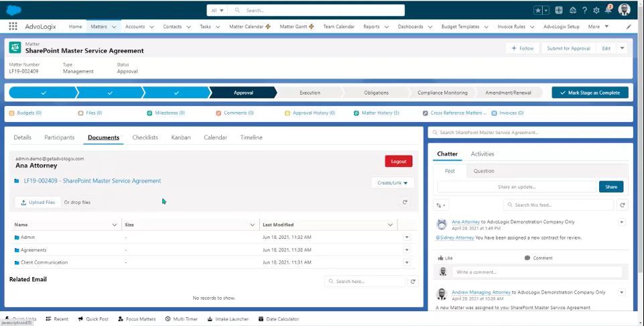Refresh the documents file list

click(x=405, y=202)
